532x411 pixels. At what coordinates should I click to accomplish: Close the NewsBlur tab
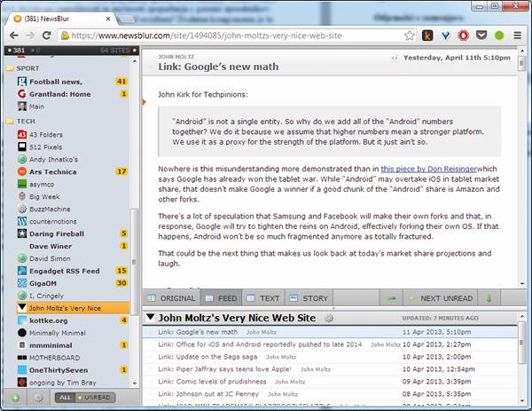[108, 19]
